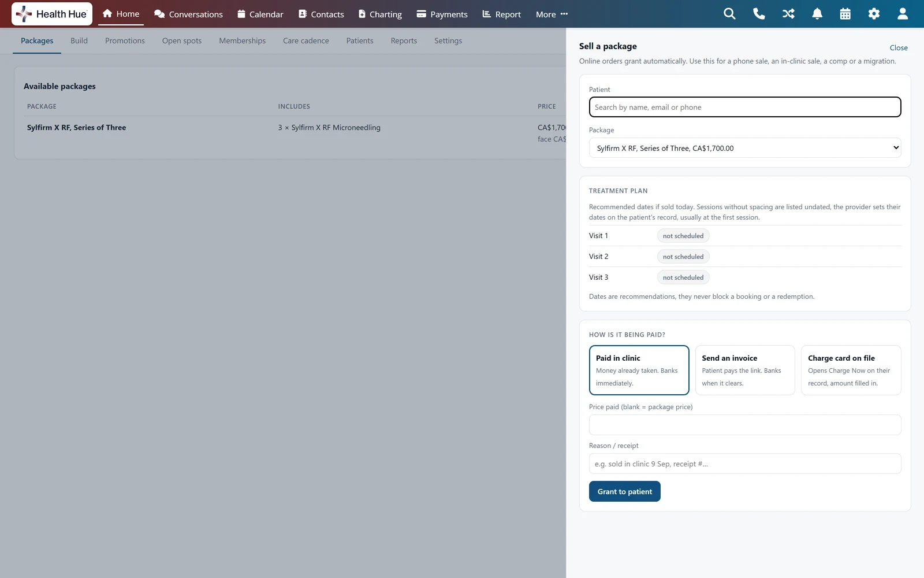This screenshot has height=578, width=924.
Task: Open Calendar in the top navigation
Action: (x=260, y=14)
